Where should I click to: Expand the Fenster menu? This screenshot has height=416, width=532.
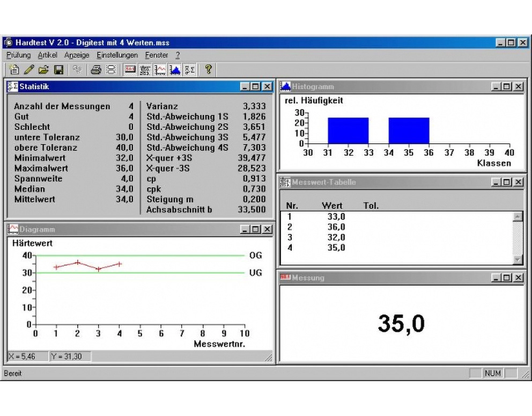tap(157, 55)
